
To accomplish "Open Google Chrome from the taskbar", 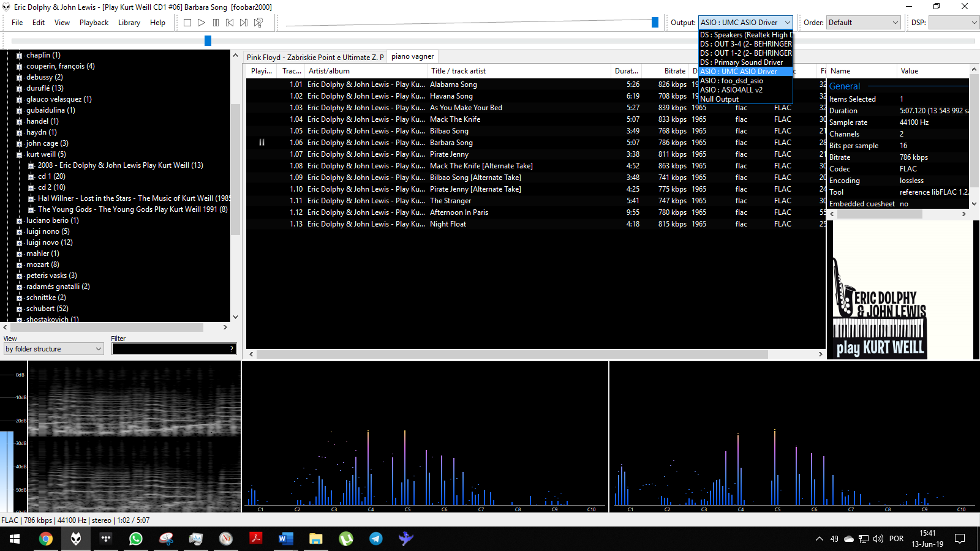I will (x=46, y=539).
